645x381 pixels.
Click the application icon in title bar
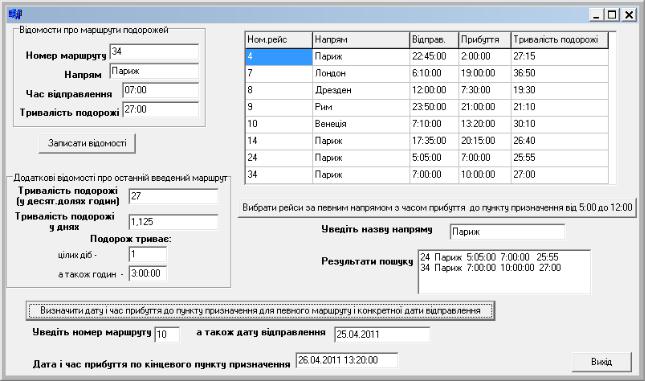(x=15, y=15)
